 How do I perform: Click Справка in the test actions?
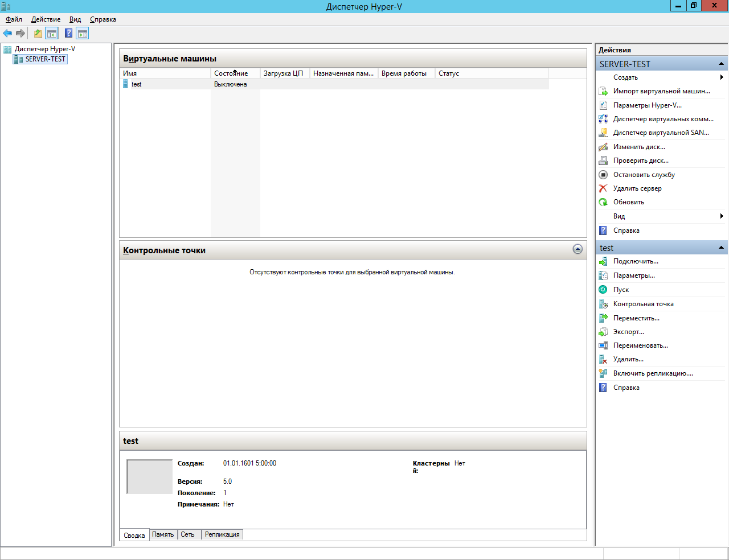pos(626,388)
